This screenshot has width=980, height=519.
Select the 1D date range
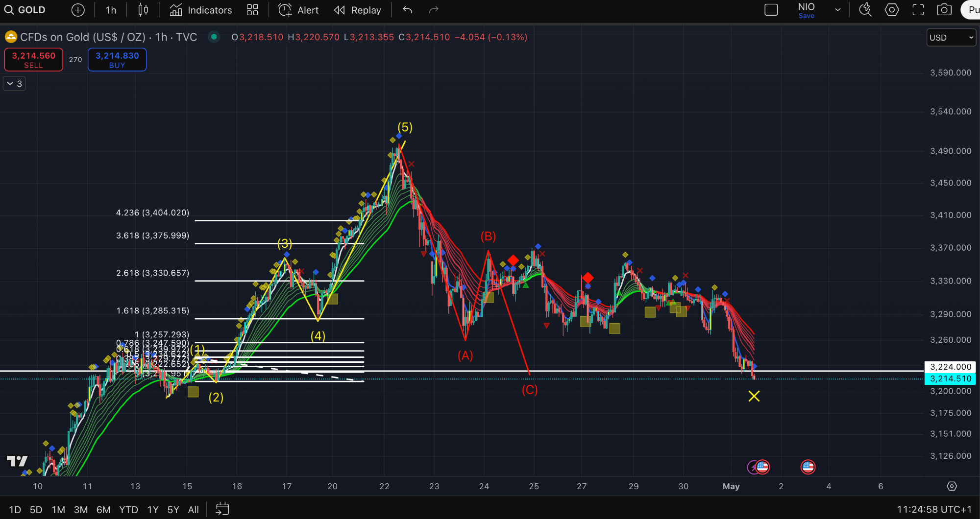[15, 510]
